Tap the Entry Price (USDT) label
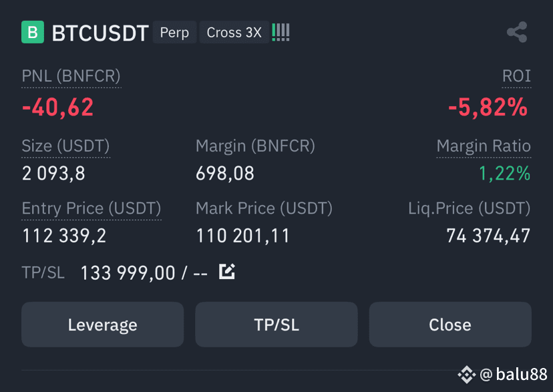This screenshot has width=553, height=392. coord(91,208)
